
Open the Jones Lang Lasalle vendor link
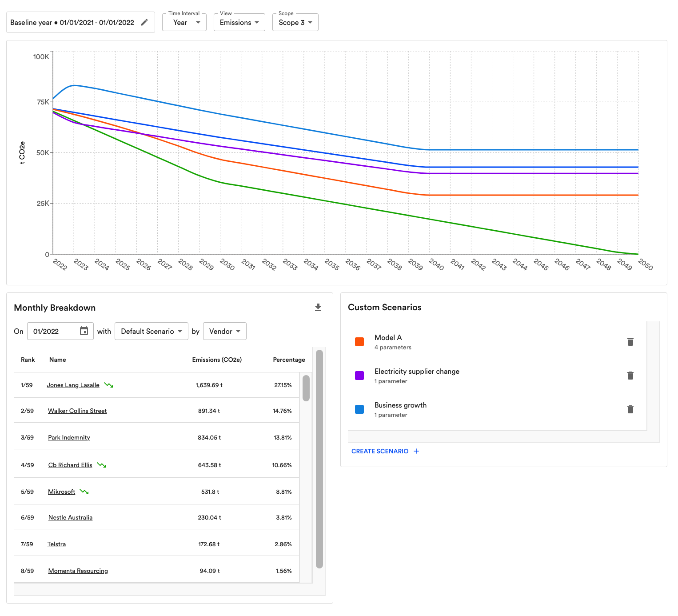(x=73, y=385)
